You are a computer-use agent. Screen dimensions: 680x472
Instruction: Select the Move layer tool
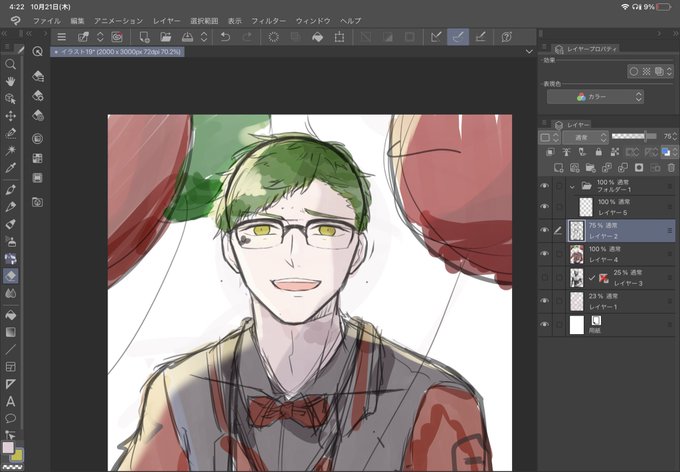click(x=10, y=116)
